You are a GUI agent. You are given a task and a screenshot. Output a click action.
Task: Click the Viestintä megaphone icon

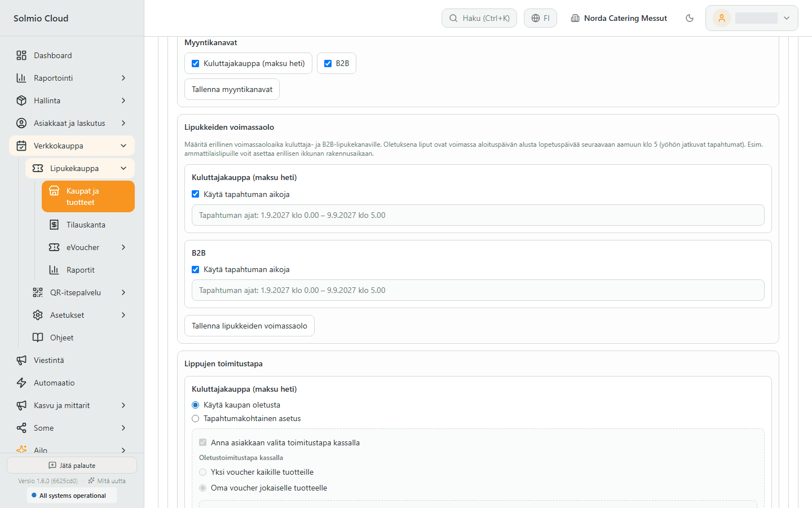tap(21, 360)
